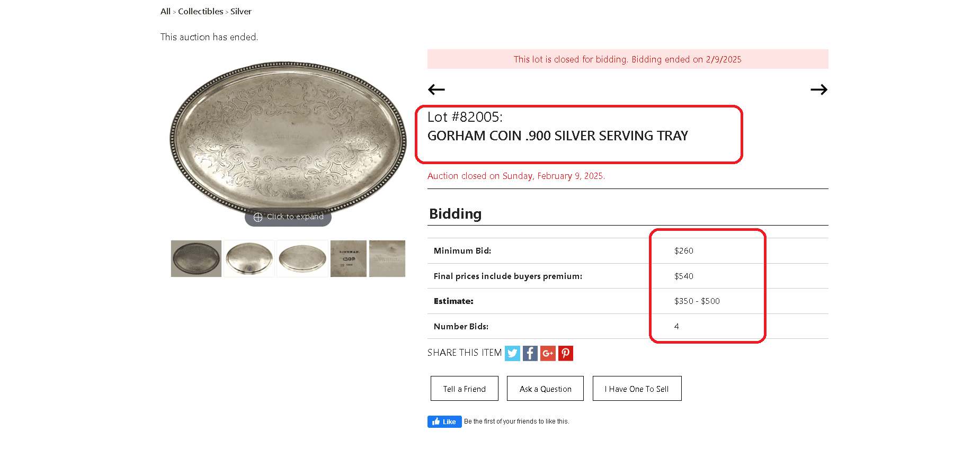980x476 pixels.
Task: Share the item on Google+
Action: [548, 353]
